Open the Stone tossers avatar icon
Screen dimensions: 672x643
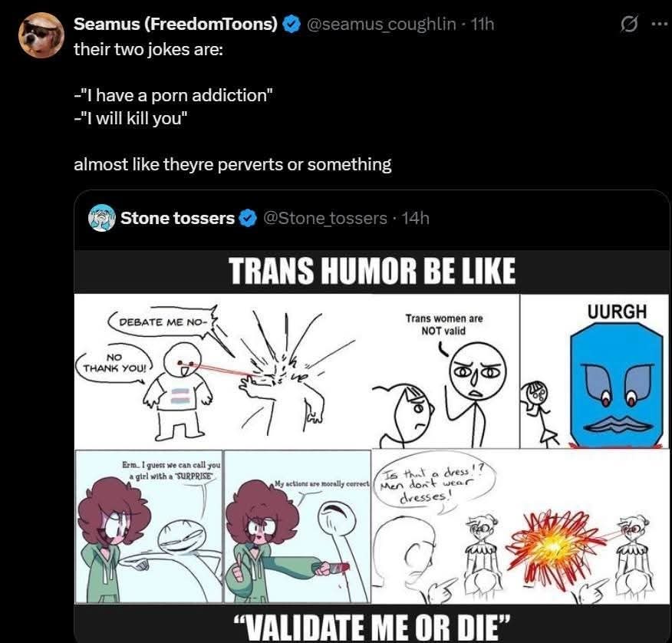102,218
